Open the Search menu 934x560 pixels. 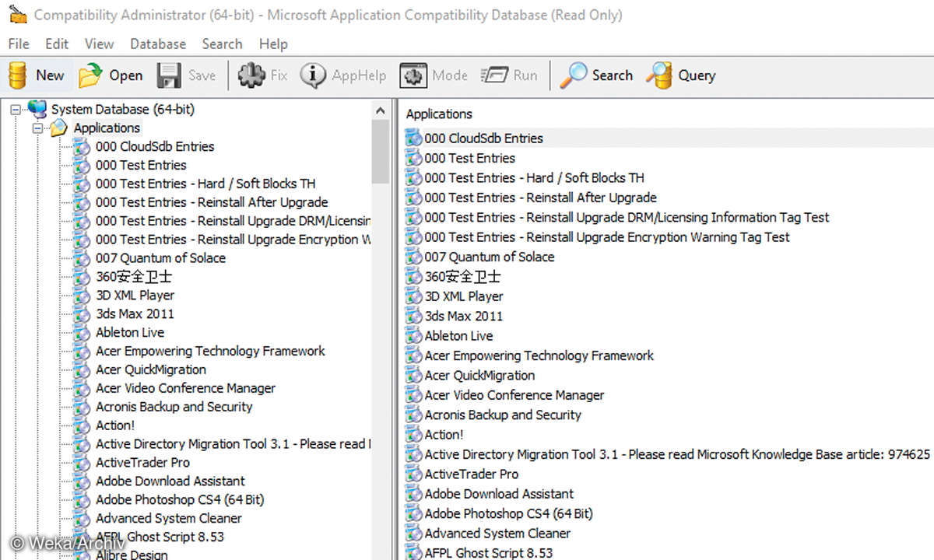pos(222,44)
